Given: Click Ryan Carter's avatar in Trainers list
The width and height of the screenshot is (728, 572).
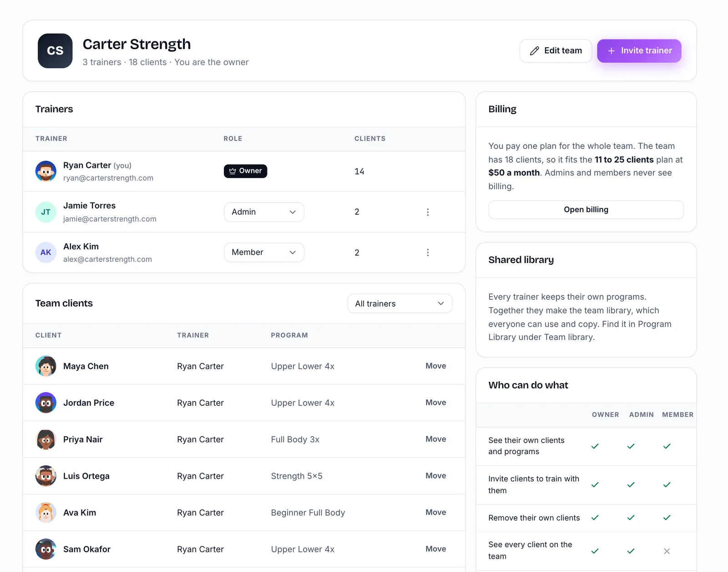Looking at the screenshot, I should pos(46,171).
